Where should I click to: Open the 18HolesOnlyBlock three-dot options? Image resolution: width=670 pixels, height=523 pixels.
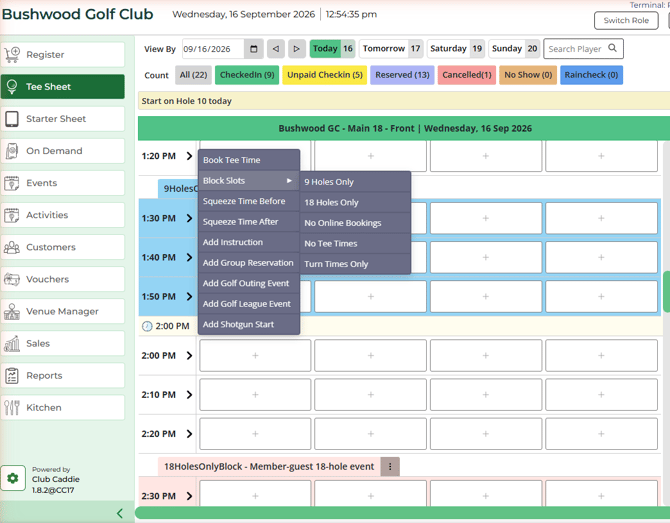point(390,467)
